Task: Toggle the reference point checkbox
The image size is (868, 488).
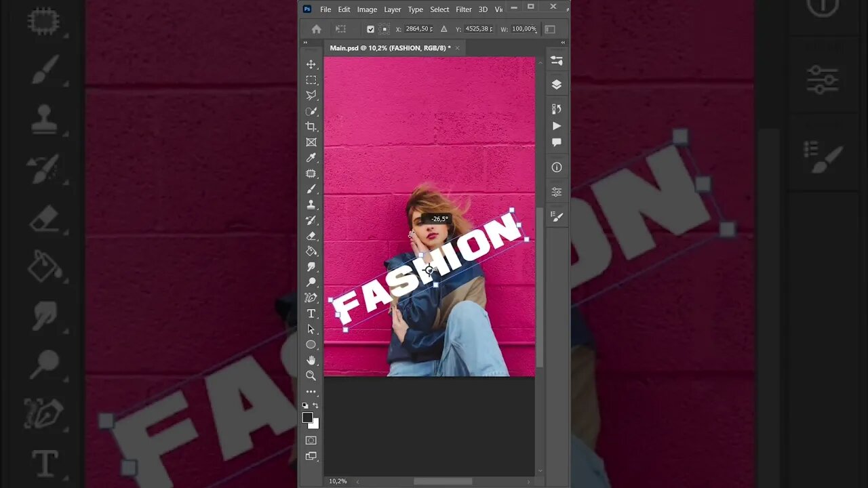Action: pyautogui.click(x=370, y=29)
